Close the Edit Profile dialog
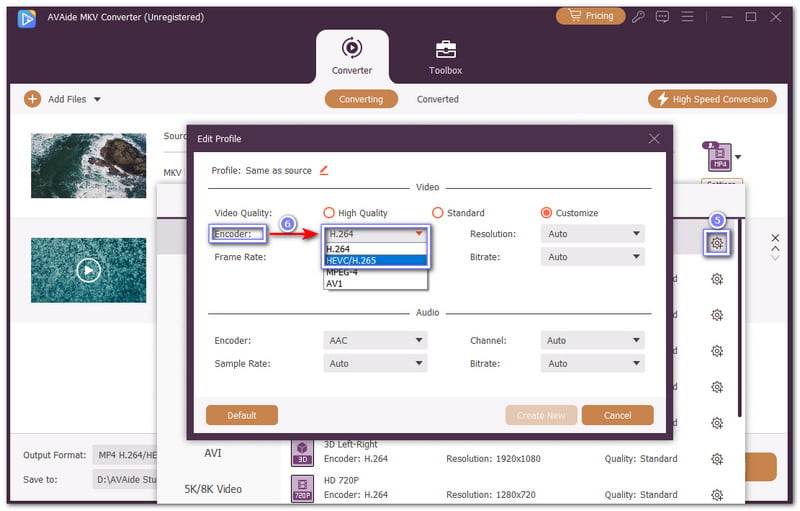800x511 pixels. (x=654, y=138)
